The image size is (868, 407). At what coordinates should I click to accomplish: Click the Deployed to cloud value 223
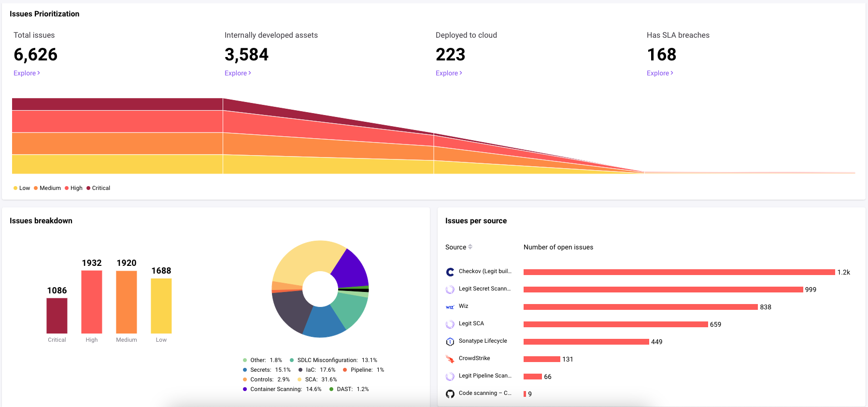pyautogui.click(x=451, y=55)
